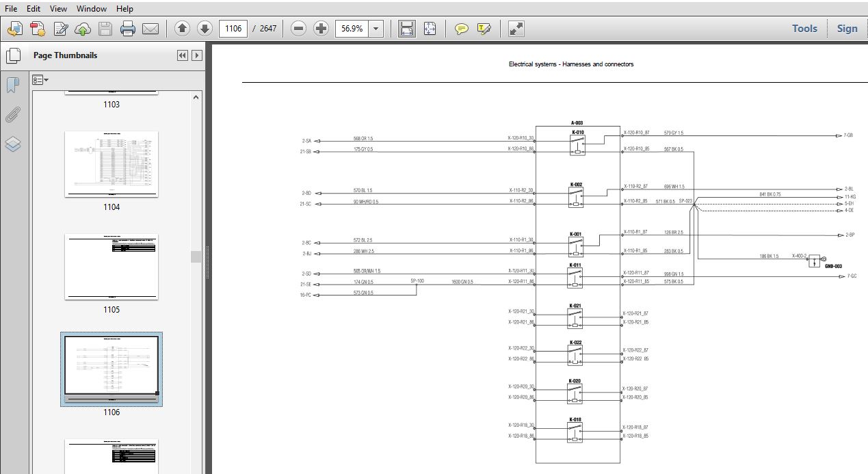The width and height of the screenshot is (868, 474).
Task: Open the Tools pane
Action: click(804, 29)
